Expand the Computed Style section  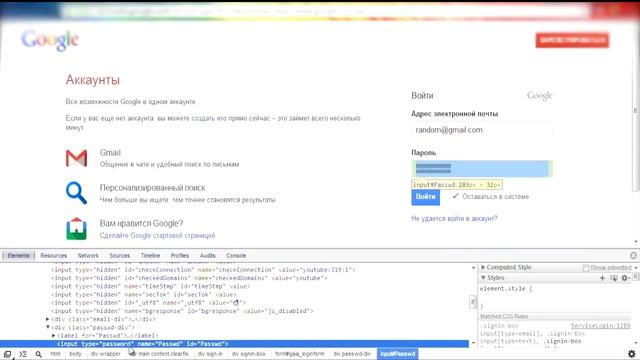point(483,267)
